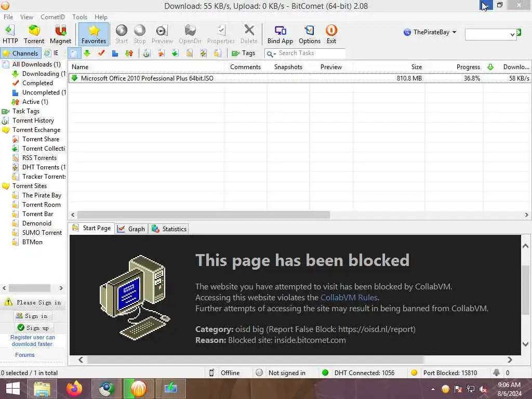Select Task Tags in sidebar

point(26,111)
